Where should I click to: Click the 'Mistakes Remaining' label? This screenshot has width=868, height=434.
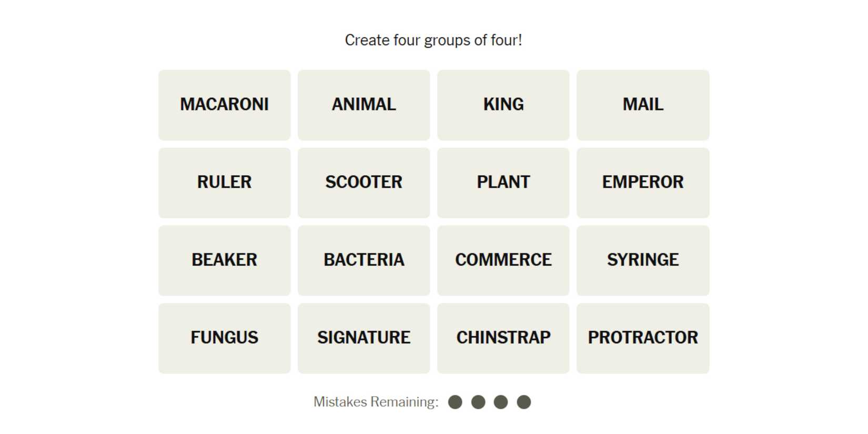(376, 402)
